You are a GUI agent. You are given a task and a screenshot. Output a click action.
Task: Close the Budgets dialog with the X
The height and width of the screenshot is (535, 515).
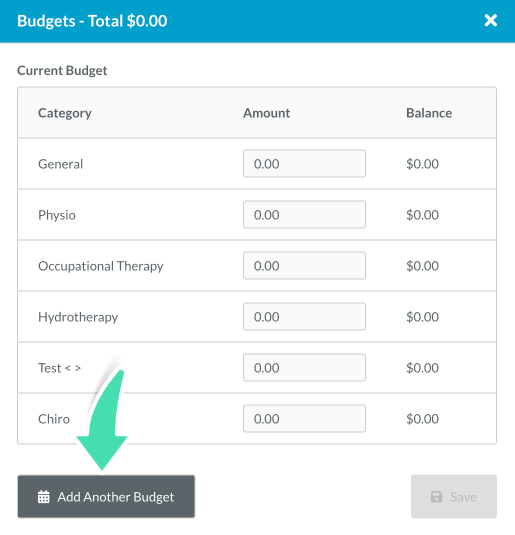[x=490, y=20]
